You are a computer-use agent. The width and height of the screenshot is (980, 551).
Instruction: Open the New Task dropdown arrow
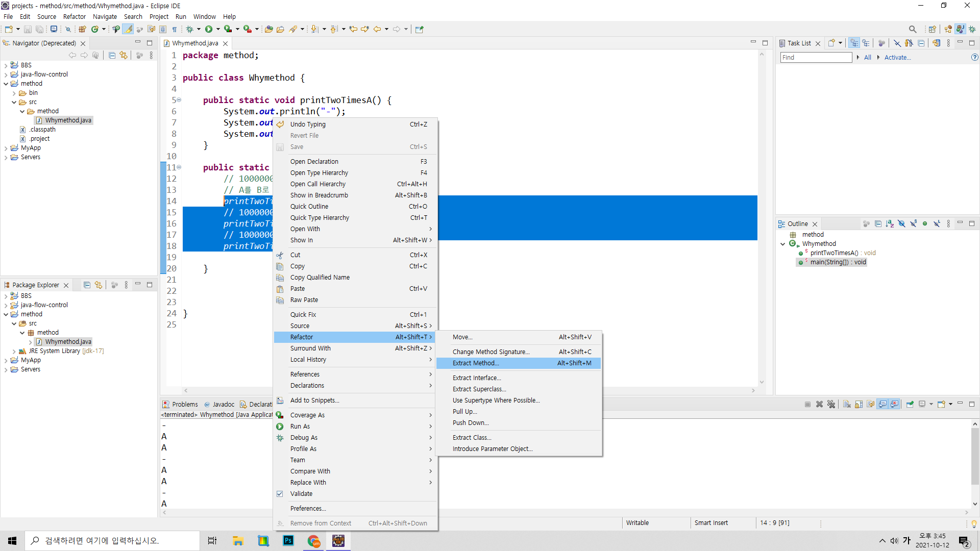point(840,43)
